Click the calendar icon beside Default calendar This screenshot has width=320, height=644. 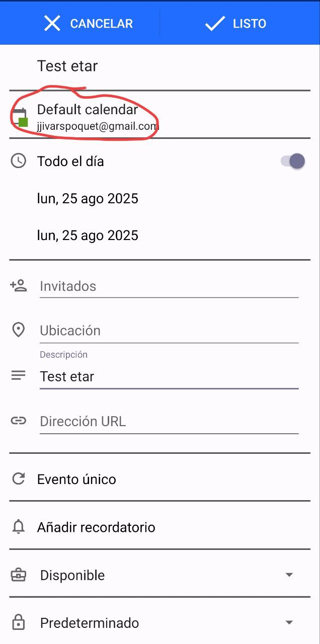[20, 117]
